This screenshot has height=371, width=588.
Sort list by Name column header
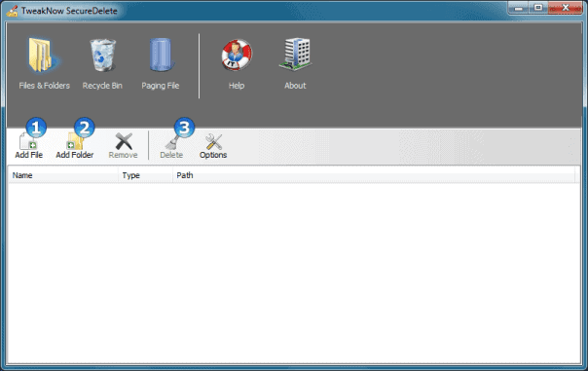pyautogui.click(x=63, y=175)
